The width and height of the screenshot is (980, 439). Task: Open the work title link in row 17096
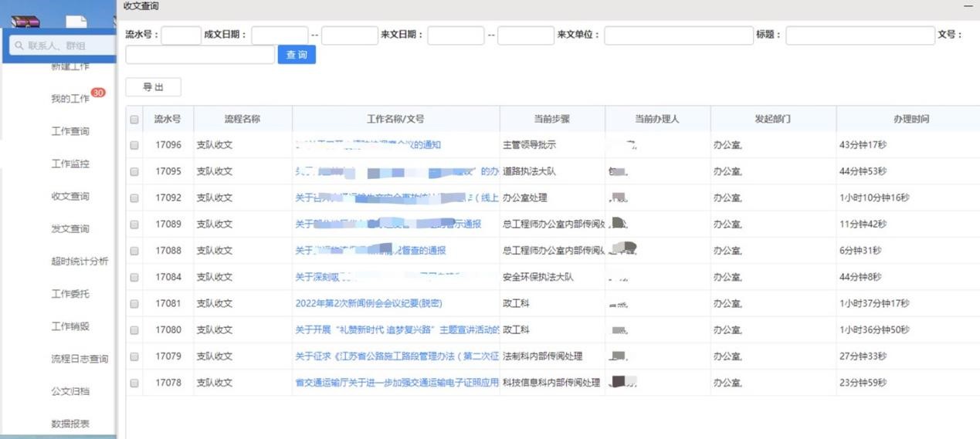(x=368, y=144)
